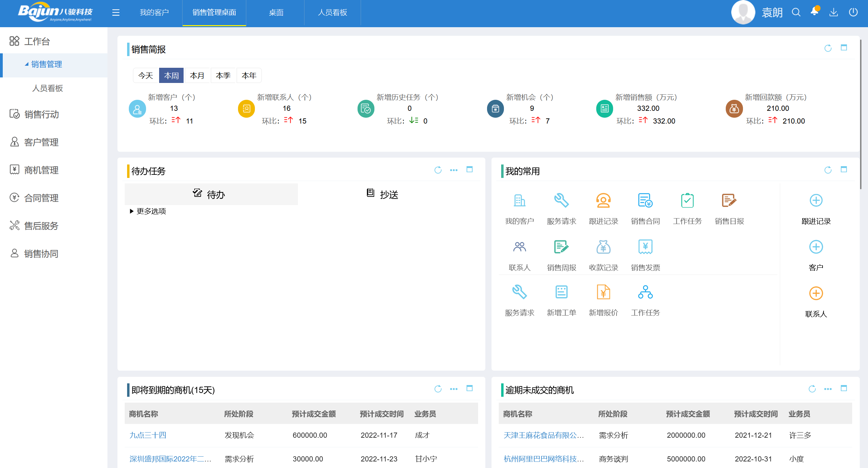Screen dimensions: 868x468
Task: Click the download icon in header
Action: (834, 12)
